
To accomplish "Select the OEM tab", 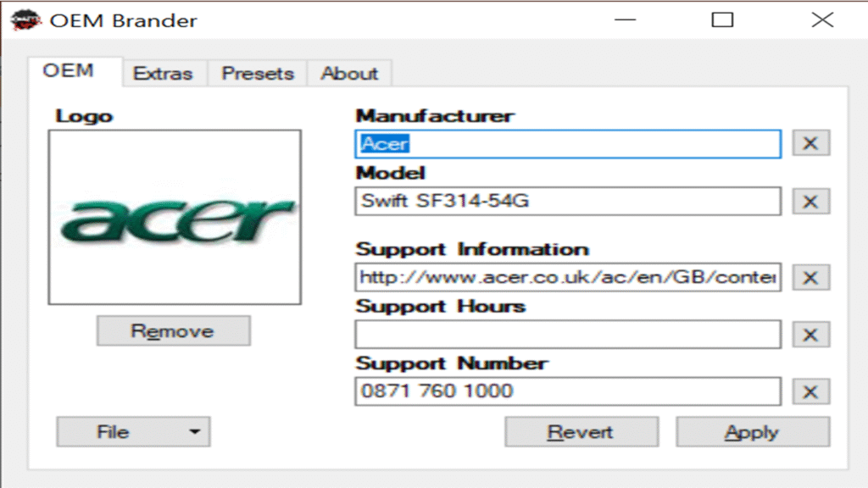I will (68, 71).
